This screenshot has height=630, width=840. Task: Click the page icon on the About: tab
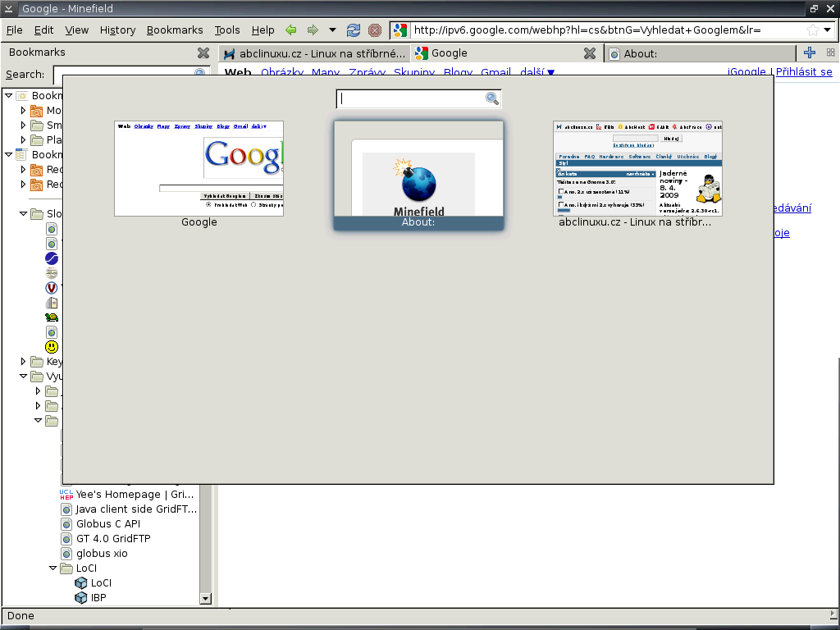point(614,53)
